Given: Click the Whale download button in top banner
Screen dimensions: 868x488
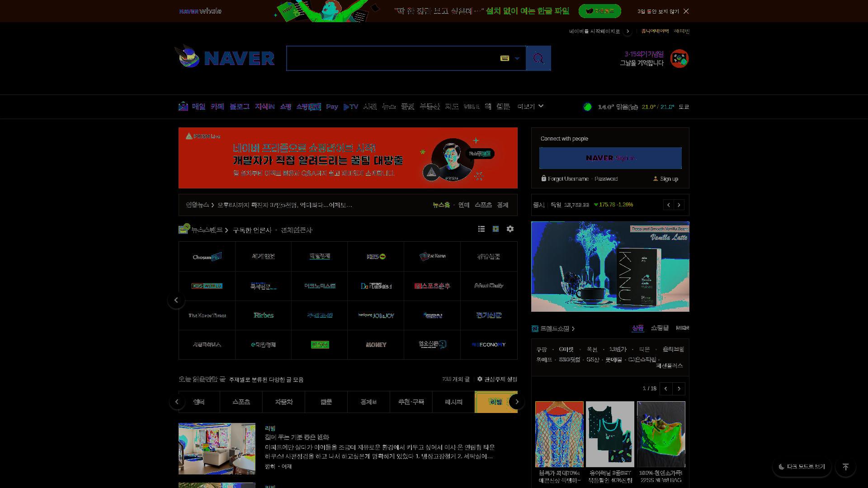Looking at the screenshot, I should [x=599, y=11].
